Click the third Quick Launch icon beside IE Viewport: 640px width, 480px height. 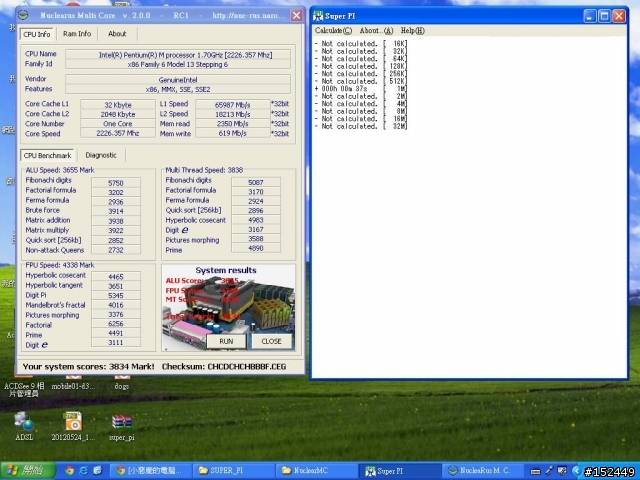[x=97, y=471]
